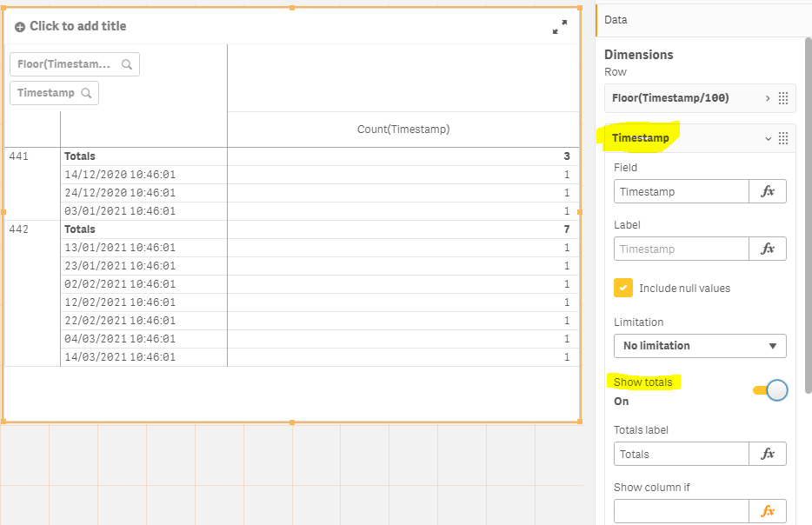
Task: Open expression editor for Field
Action: pos(768,191)
